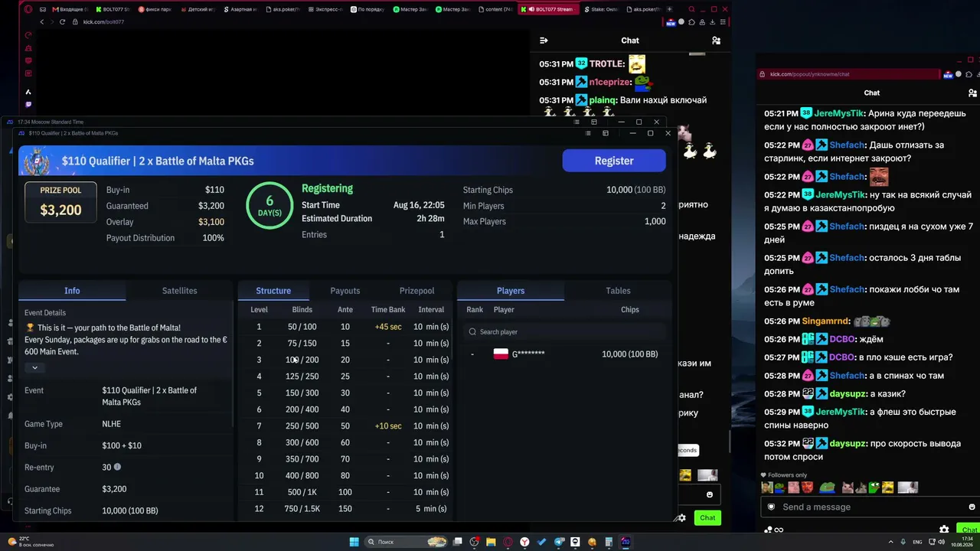Open the emoji picker in the main Kick chat

(x=710, y=494)
